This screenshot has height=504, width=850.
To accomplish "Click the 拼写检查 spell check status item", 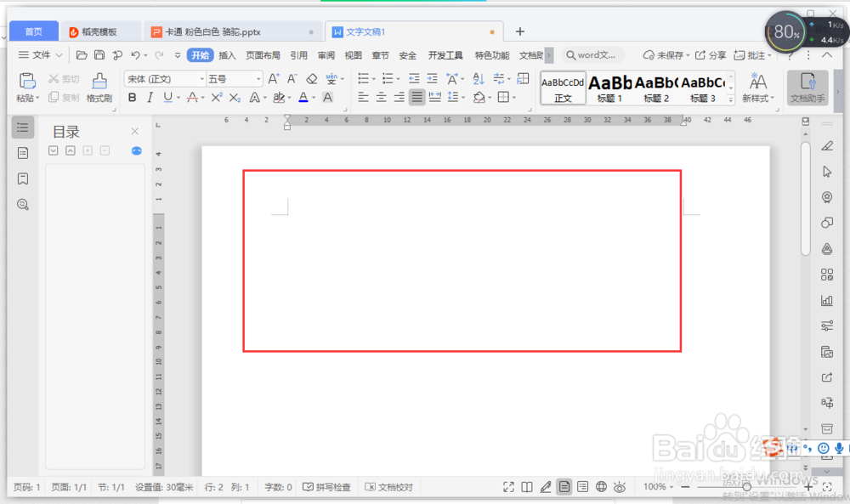I will pyautogui.click(x=327, y=487).
